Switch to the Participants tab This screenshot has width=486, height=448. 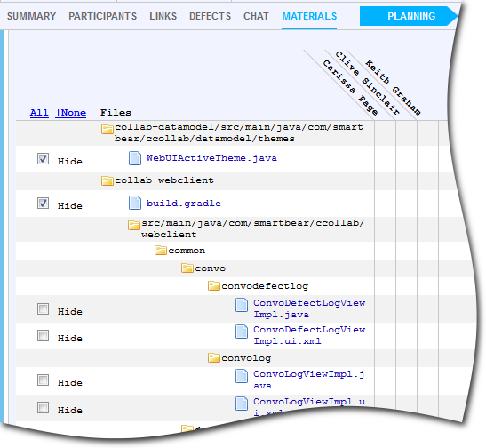102,16
